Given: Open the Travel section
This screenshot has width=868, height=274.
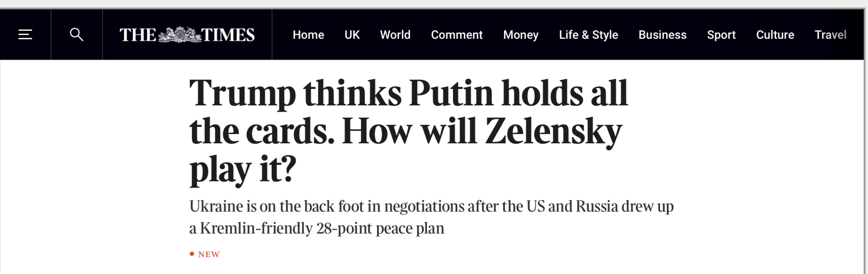Looking at the screenshot, I should [830, 35].
